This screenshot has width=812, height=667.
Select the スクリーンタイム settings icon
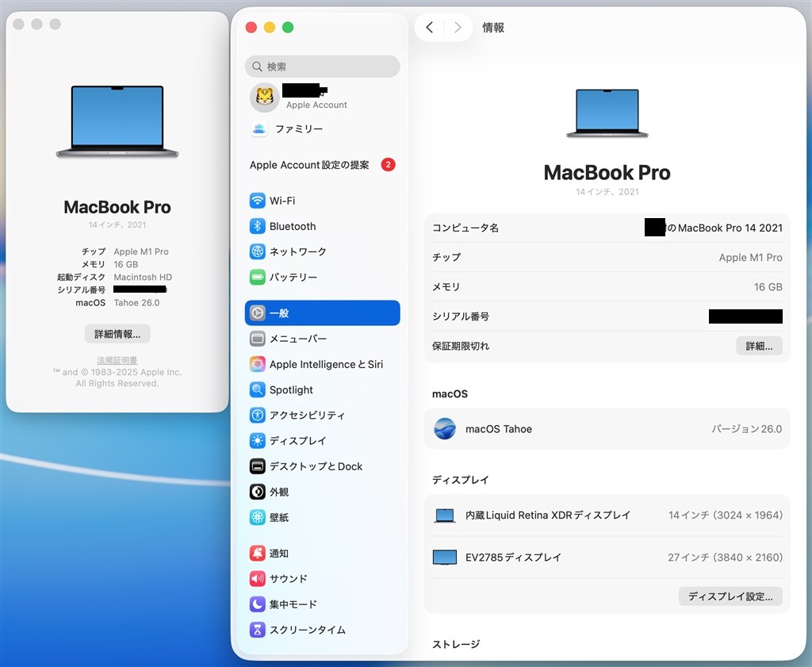(301, 629)
